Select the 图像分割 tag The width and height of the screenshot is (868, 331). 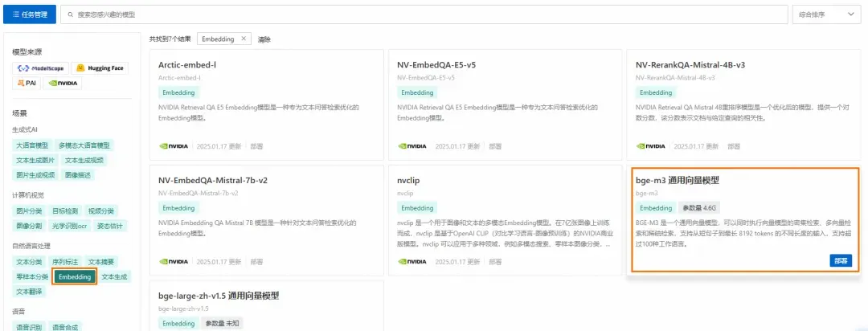[30, 226]
